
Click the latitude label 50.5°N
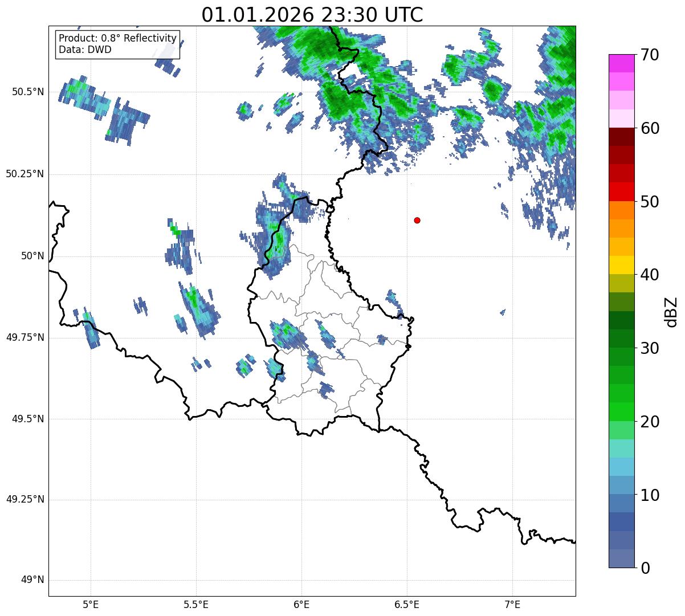[x=28, y=92]
